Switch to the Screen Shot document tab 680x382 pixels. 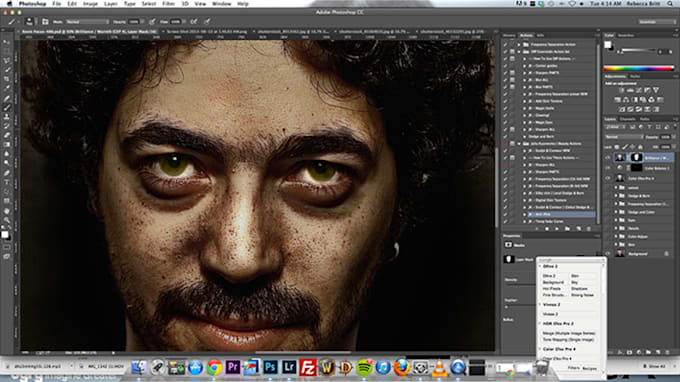click(207, 32)
